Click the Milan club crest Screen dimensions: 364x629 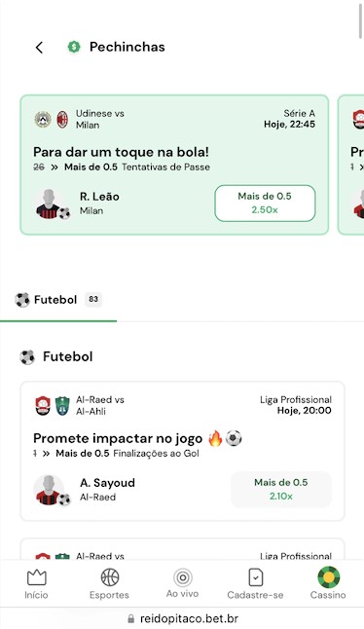pyautogui.click(x=62, y=119)
